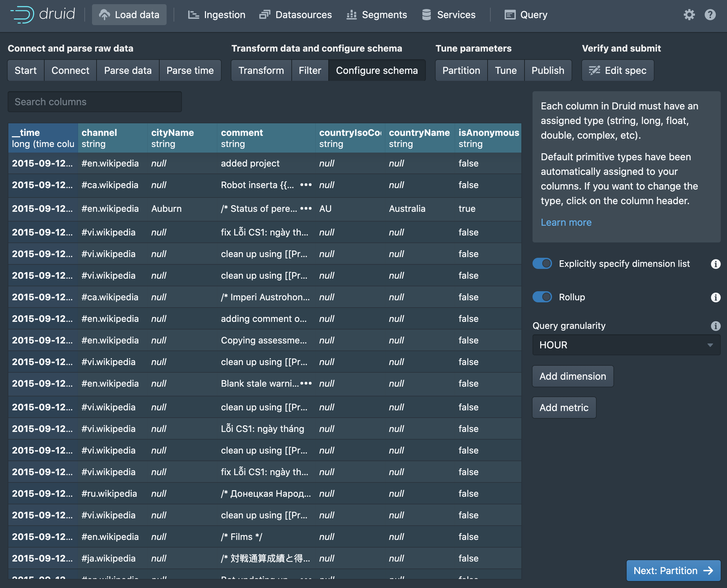Switch to the Partition step tab
The image size is (727, 588).
(x=461, y=70)
